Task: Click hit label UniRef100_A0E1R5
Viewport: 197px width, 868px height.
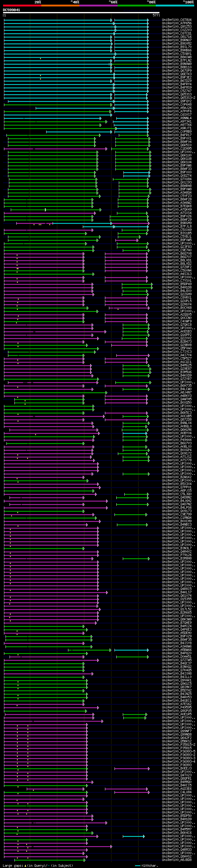Action: 176,714
